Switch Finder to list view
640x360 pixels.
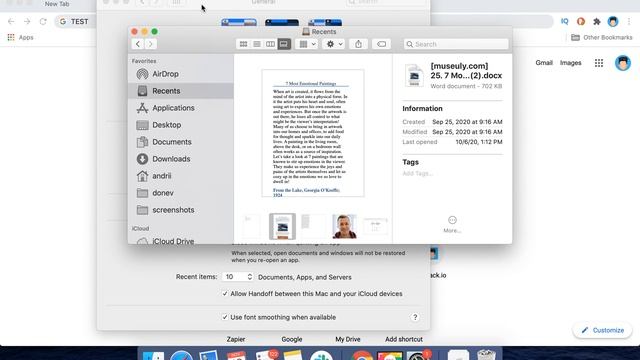point(257,44)
